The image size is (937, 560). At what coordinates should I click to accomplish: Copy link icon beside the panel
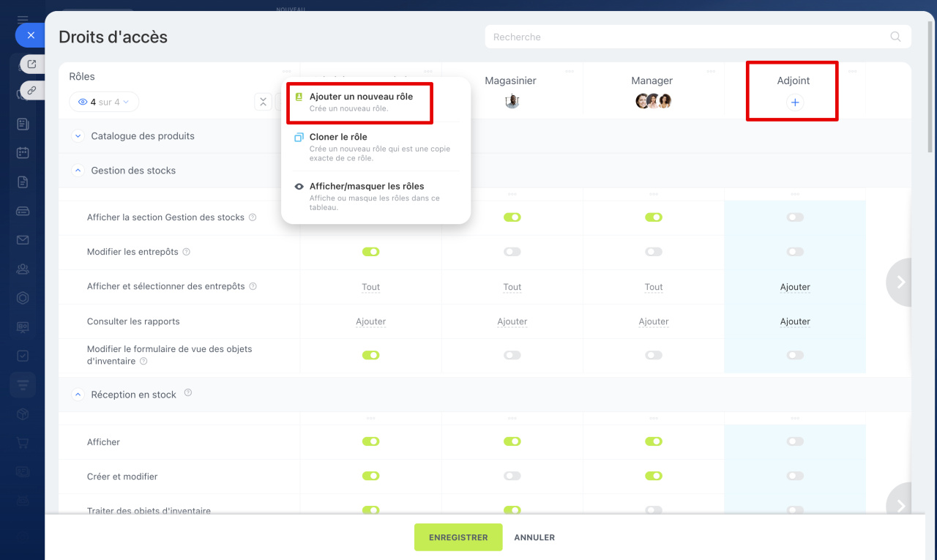coord(31,91)
